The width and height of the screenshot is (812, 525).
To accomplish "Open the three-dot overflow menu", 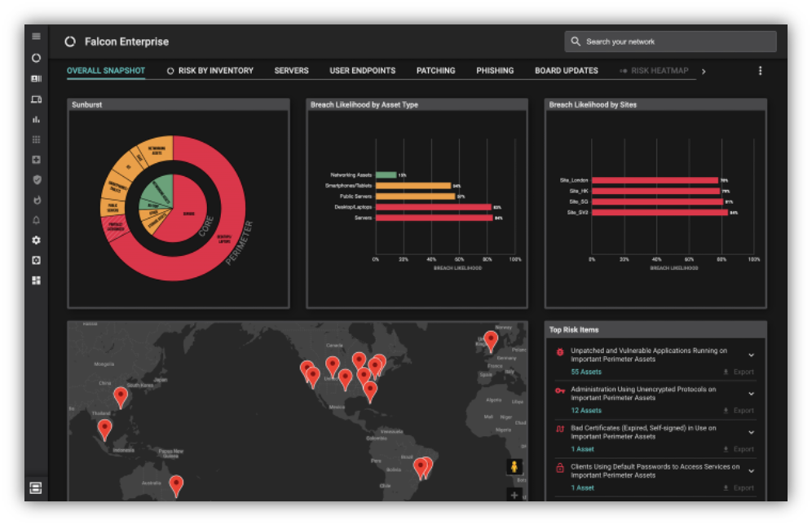I will click(760, 70).
